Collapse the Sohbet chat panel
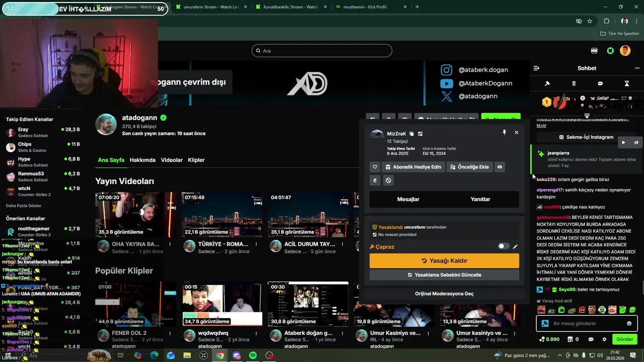This screenshot has height=362, width=644. pyautogui.click(x=536, y=68)
